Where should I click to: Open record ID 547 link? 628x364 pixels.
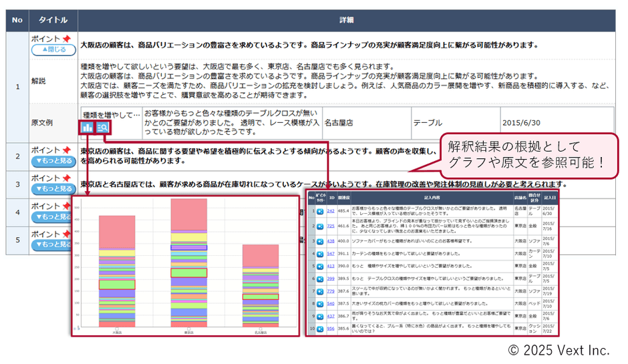pyautogui.click(x=330, y=254)
